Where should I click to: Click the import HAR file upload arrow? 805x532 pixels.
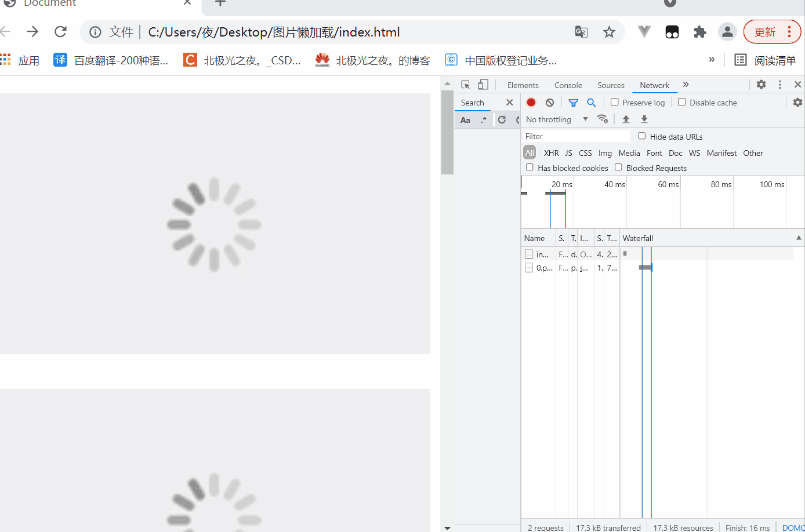(626, 119)
